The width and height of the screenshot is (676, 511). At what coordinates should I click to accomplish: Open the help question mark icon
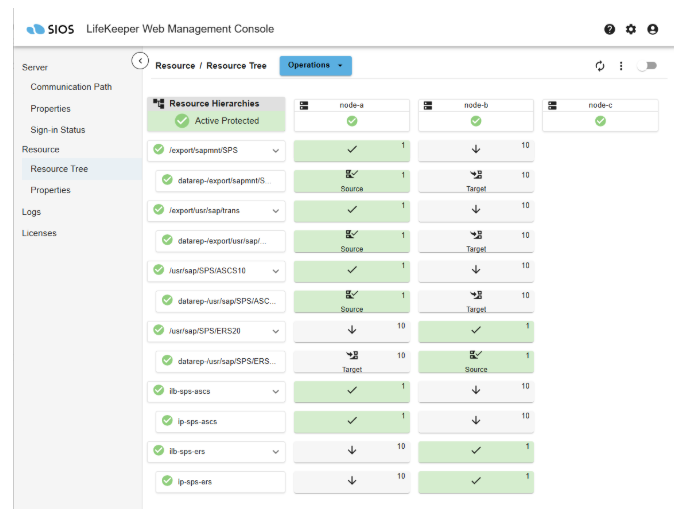pyautogui.click(x=610, y=29)
